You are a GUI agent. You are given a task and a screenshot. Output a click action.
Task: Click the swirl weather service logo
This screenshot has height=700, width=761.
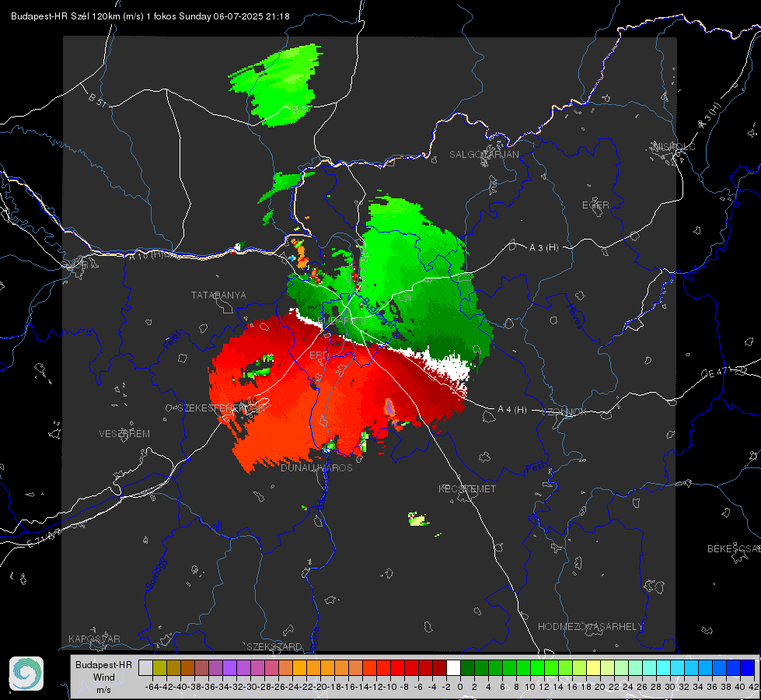click(x=26, y=674)
